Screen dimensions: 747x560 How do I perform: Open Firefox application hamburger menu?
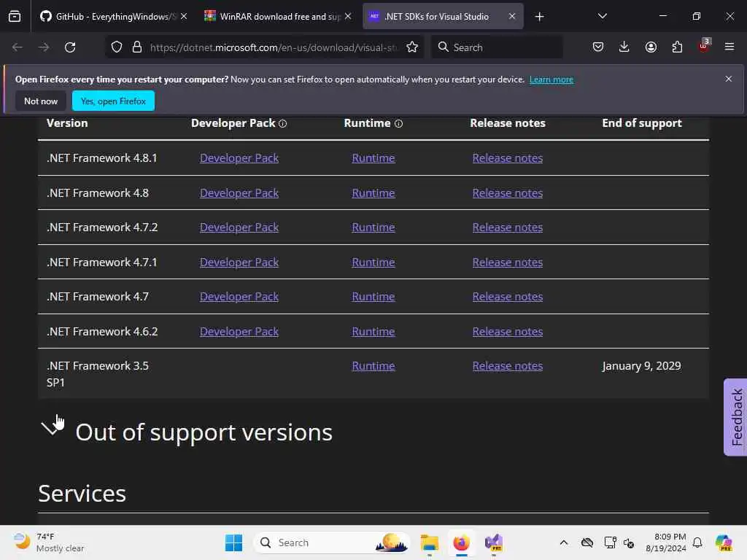[x=729, y=47]
